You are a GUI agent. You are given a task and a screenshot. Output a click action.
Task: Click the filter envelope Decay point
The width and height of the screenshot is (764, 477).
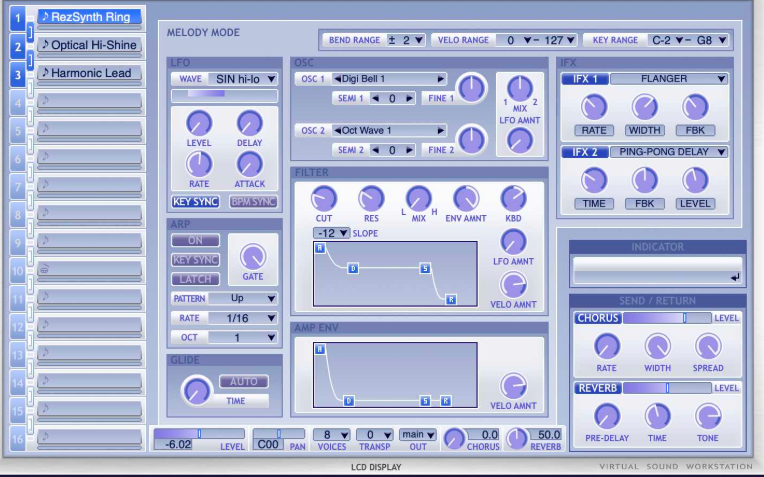(353, 268)
